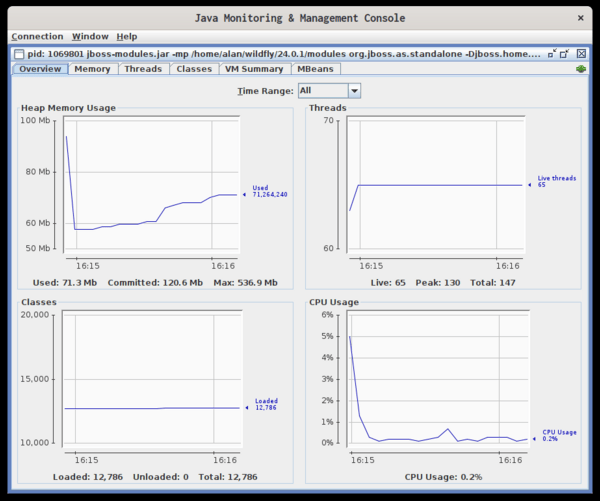The height and width of the screenshot is (501, 600).
Task: Open the Window menu
Action: point(91,36)
